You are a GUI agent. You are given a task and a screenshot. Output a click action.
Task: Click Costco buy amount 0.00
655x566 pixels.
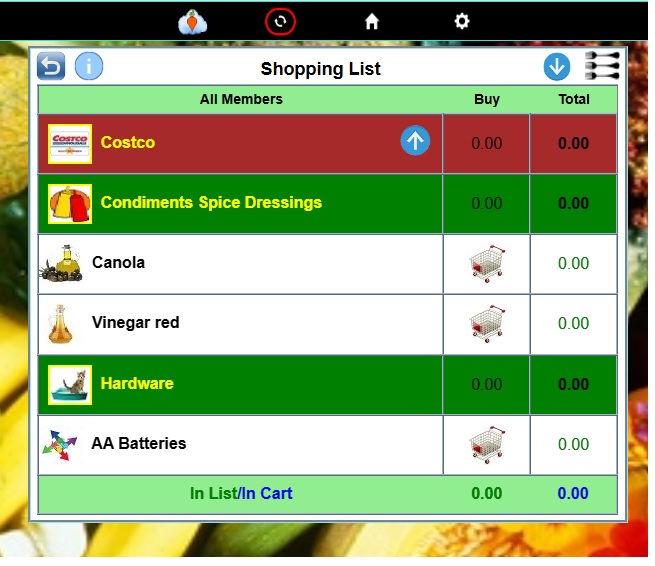[x=487, y=143]
